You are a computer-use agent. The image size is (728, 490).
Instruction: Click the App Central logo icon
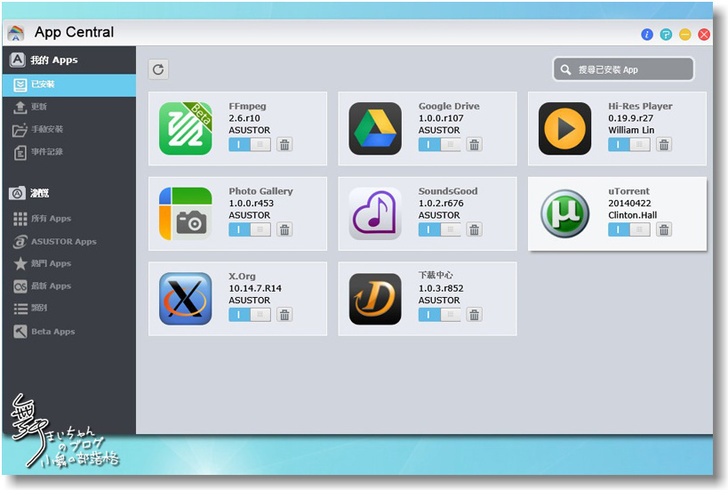pos(16,33)
